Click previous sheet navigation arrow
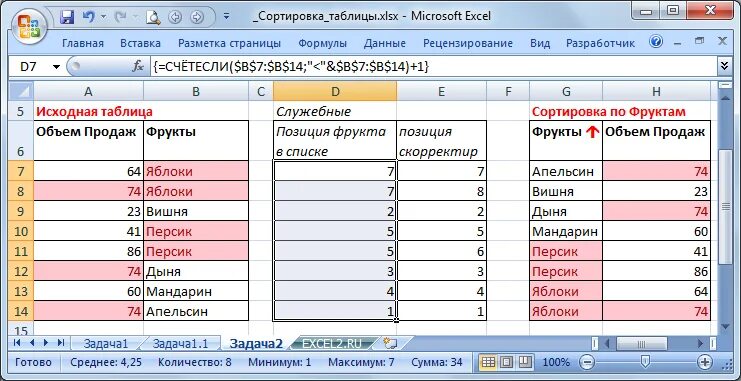Viewport: 741px width, 381px height. (x=32, y=343)
